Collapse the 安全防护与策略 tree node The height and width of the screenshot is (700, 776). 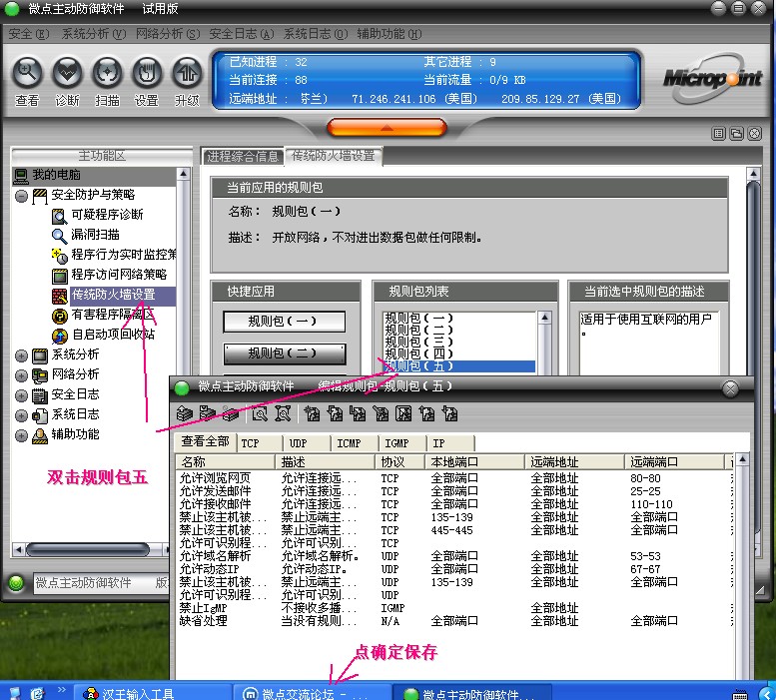click(x=21, y=196)
